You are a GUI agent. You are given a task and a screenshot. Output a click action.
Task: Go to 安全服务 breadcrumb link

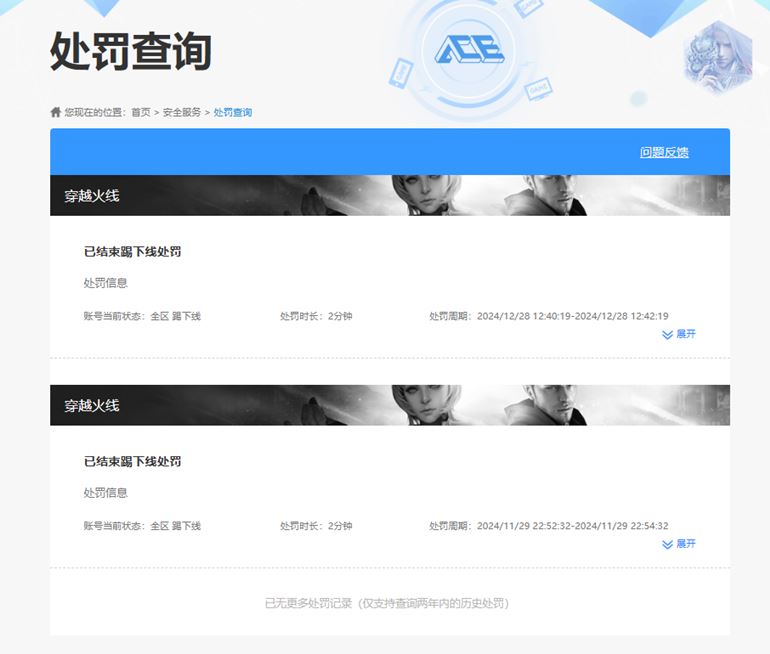[182, 112]
